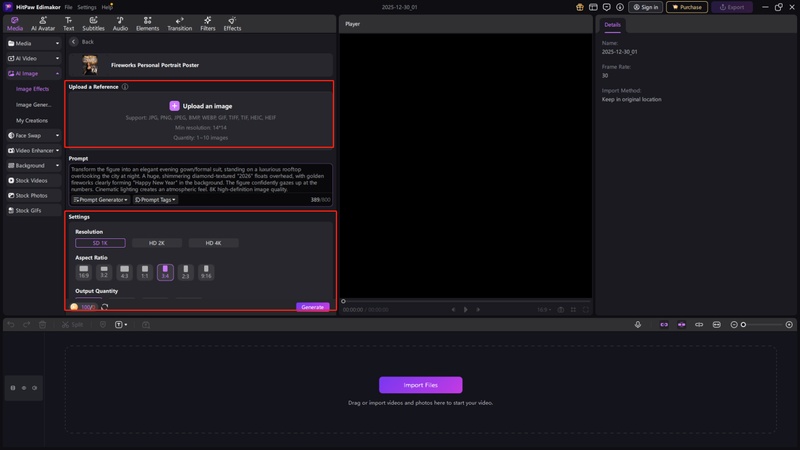Click the timeline zoom slider handle
Screen dimensions: 800x450
[x=743, y=325]
